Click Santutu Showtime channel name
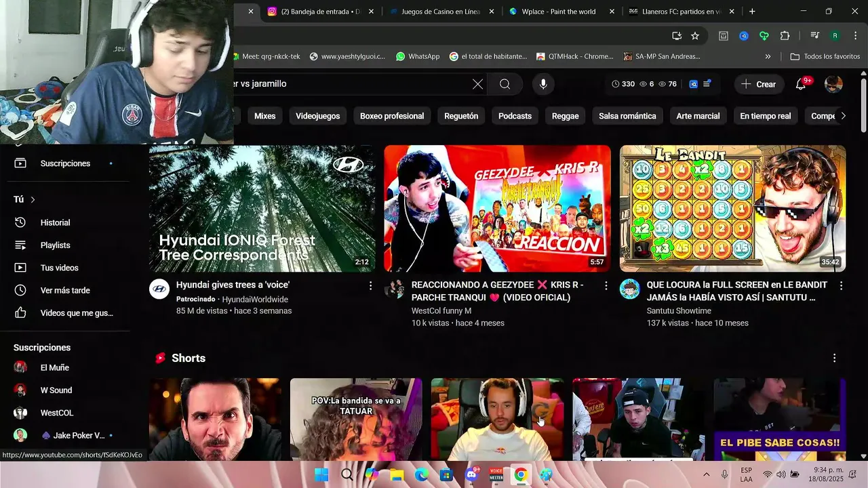Screen dimensions: 868x488 tap(679, 311)
